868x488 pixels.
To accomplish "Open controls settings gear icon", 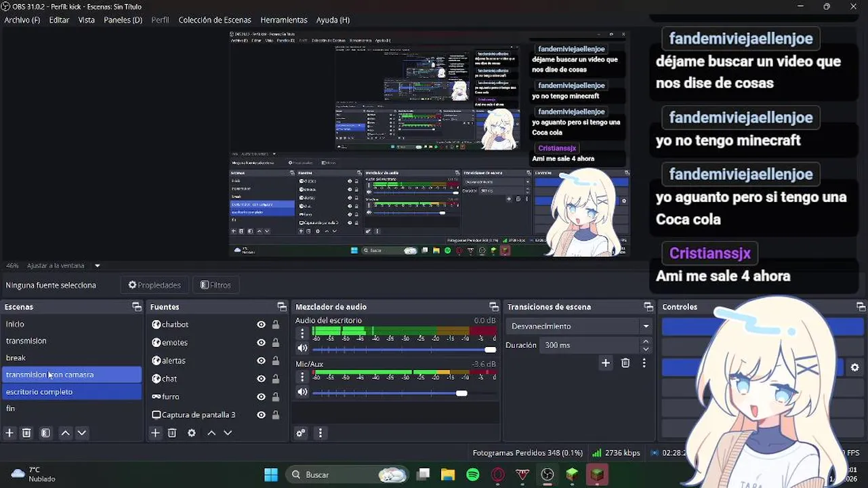I will 854,367.
